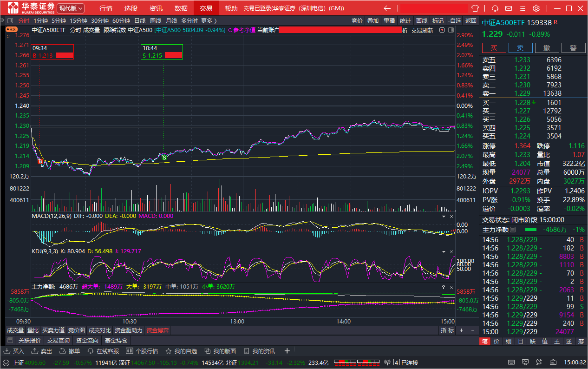Viewport: 588px width, 369px height.
Task: Toggle the BS trade markers badge
Action: tap(11, 29)
